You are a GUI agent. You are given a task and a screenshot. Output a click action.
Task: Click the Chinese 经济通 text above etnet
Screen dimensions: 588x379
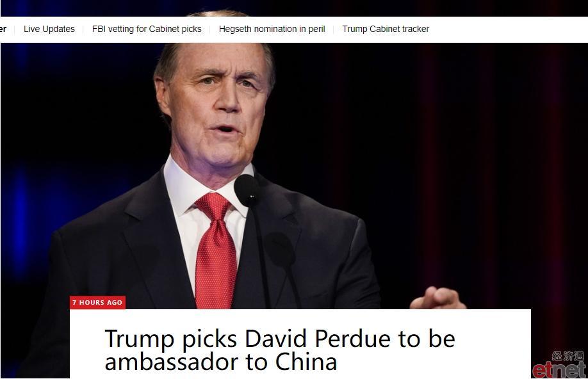(568, 356)
